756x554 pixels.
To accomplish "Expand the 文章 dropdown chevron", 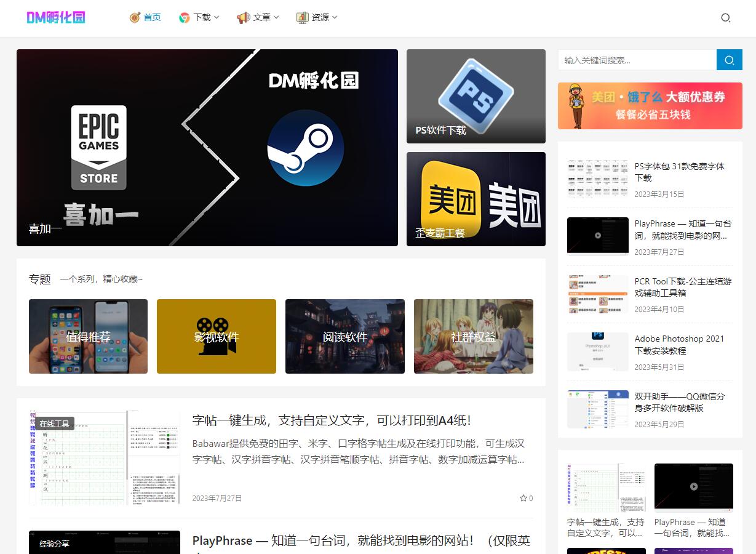I will pyautogui.click(x=276, y=17).
